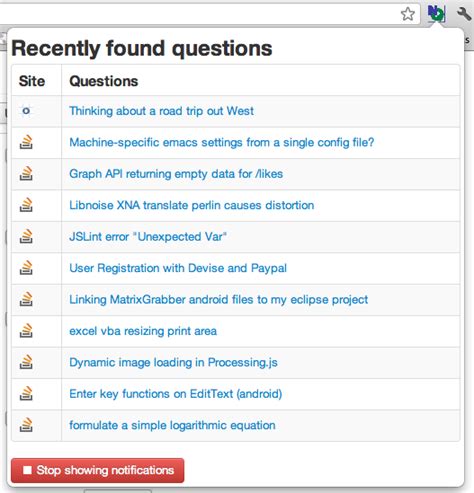Click the bookmark star icon
The image size is (474, 493).
pos(408,14)
